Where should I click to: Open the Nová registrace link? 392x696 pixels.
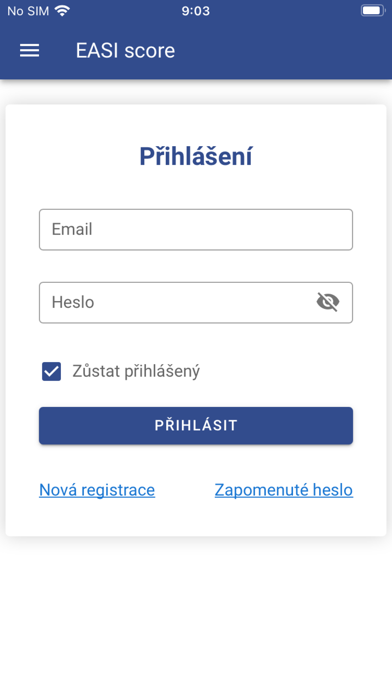coord(97,490)
